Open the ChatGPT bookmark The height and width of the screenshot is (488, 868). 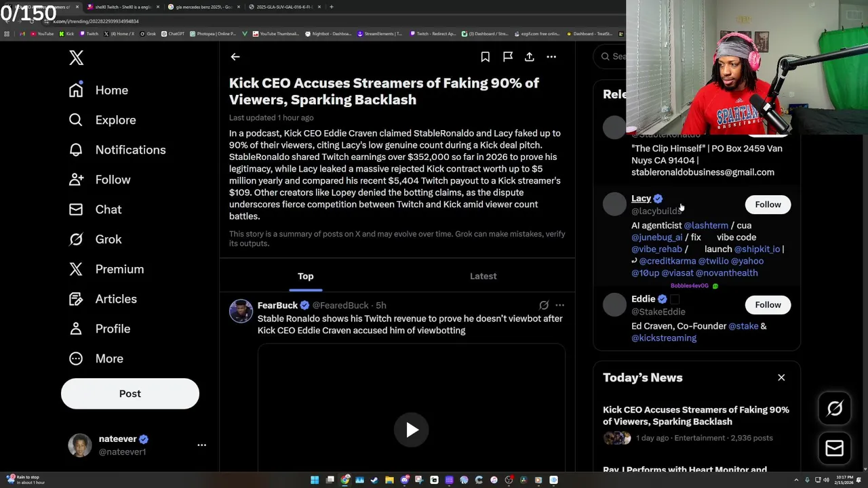(173, 34)
